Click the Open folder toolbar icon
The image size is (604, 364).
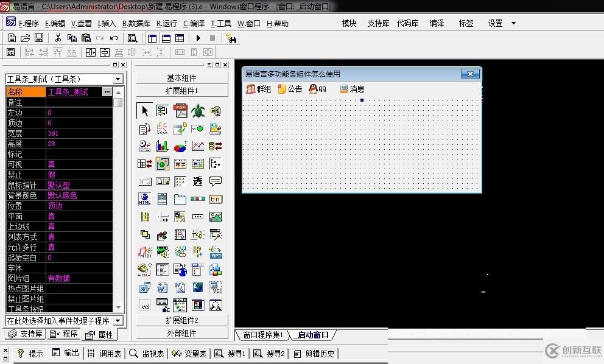tap(26, 38)
